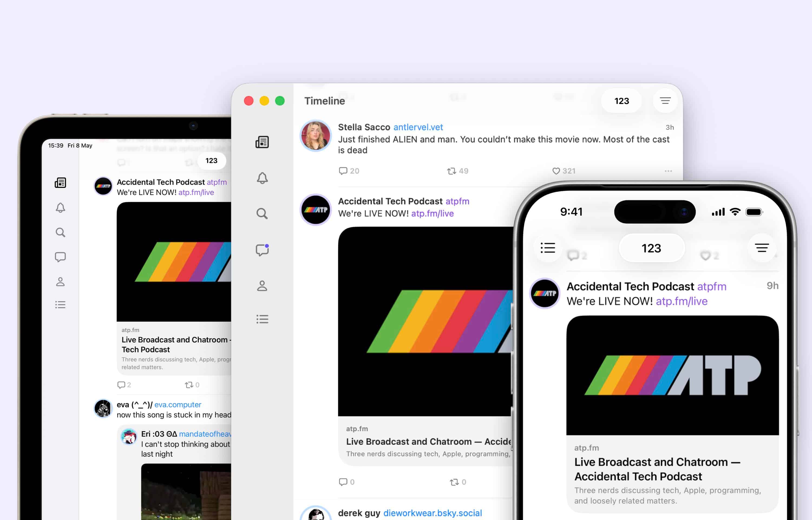Open Timeline feed icon in Mac sidebar
Viewport: 812px width, 520px height.
(x=262, y=142)
